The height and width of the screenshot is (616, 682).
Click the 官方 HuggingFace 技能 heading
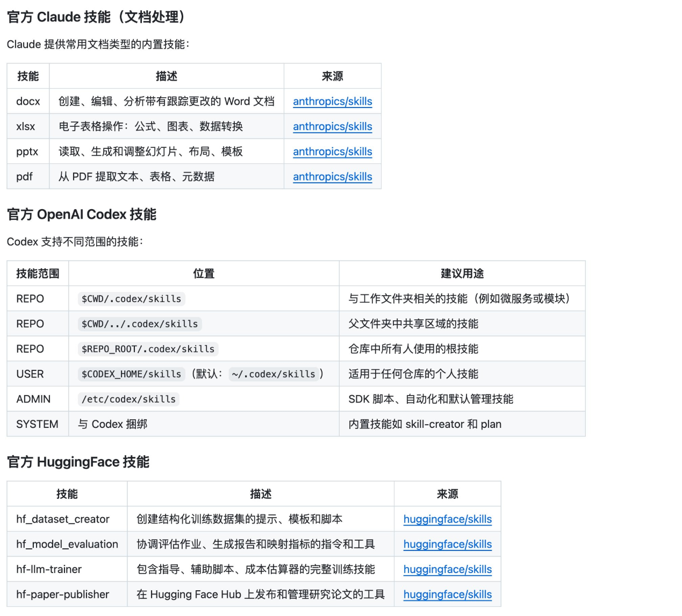(78, 462)
